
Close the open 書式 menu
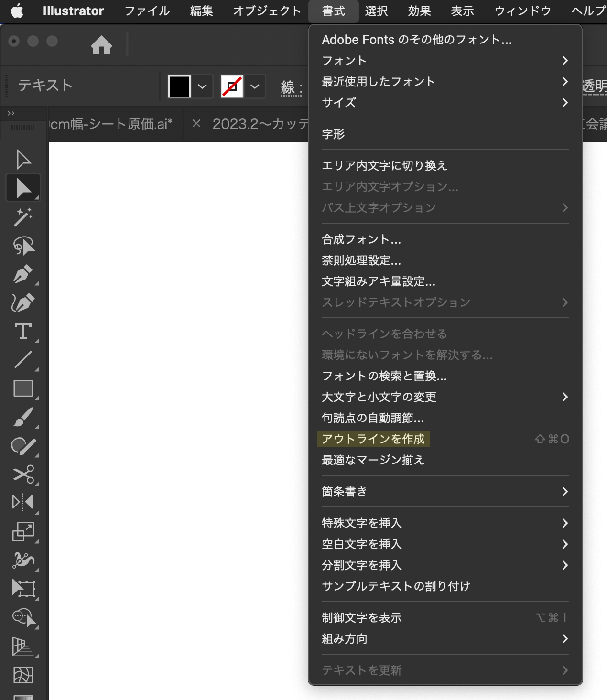334,11
